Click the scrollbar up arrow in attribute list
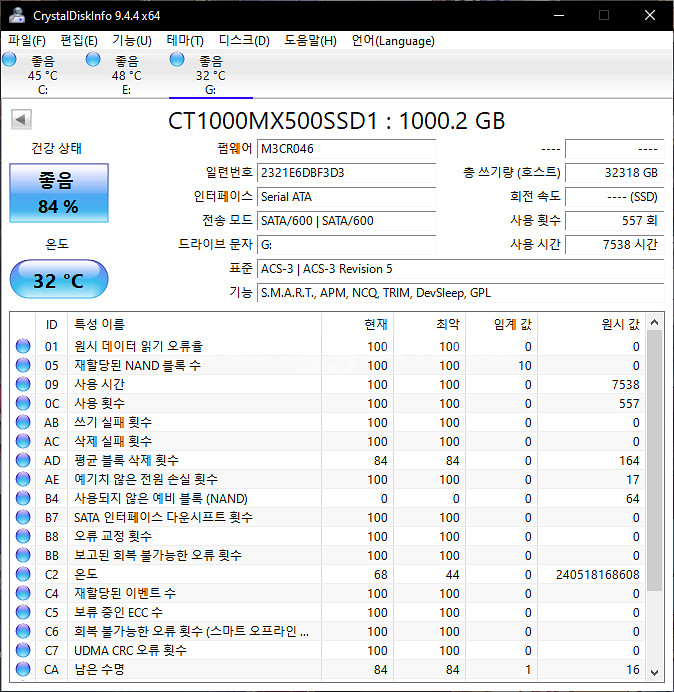Image resolution: width=674 pixels, height=692 pixels. coord(655,323)
